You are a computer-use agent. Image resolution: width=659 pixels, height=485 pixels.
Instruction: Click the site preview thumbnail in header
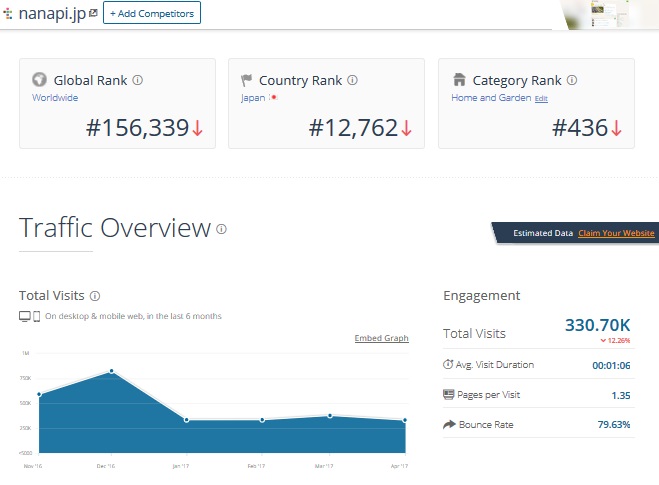(609, 14)
